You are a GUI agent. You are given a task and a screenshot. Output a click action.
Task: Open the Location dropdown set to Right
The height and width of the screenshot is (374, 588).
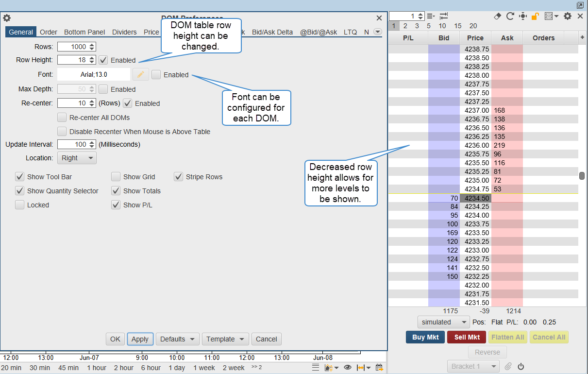(x=77, y=158)
